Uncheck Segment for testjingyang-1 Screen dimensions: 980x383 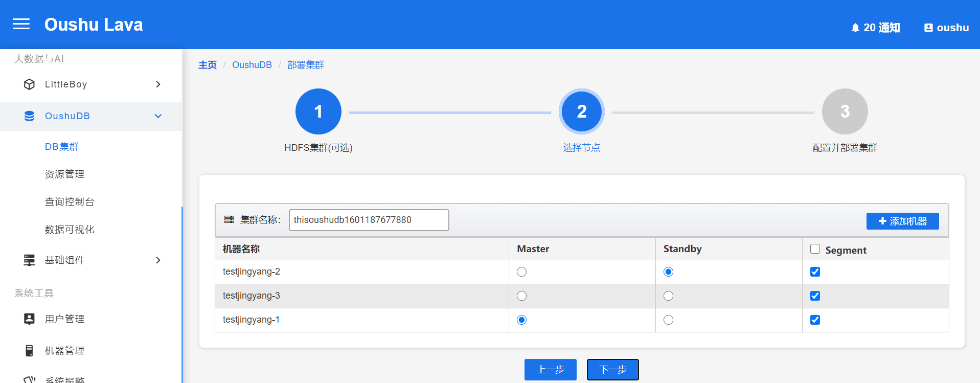click(815, 320)
